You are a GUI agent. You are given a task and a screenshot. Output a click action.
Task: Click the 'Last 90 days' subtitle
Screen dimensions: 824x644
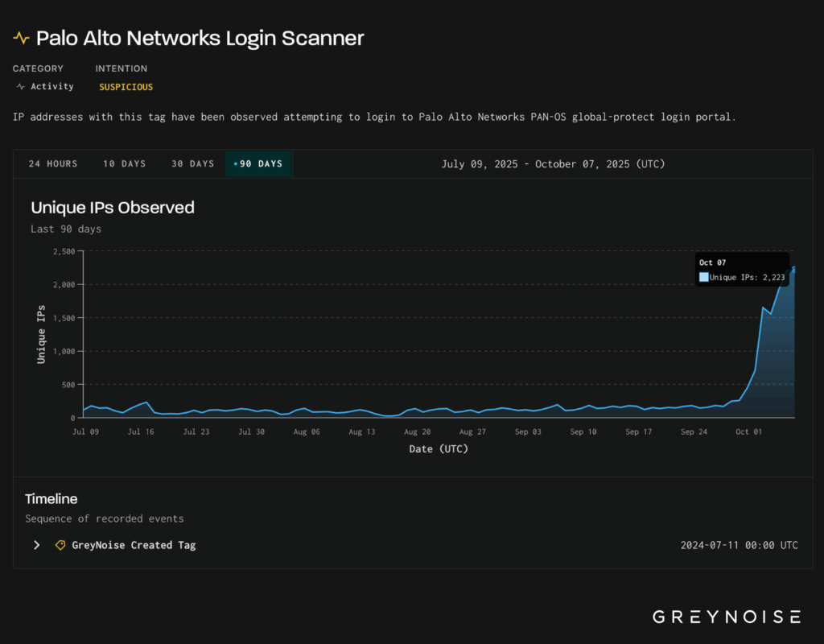coord(66,229)
